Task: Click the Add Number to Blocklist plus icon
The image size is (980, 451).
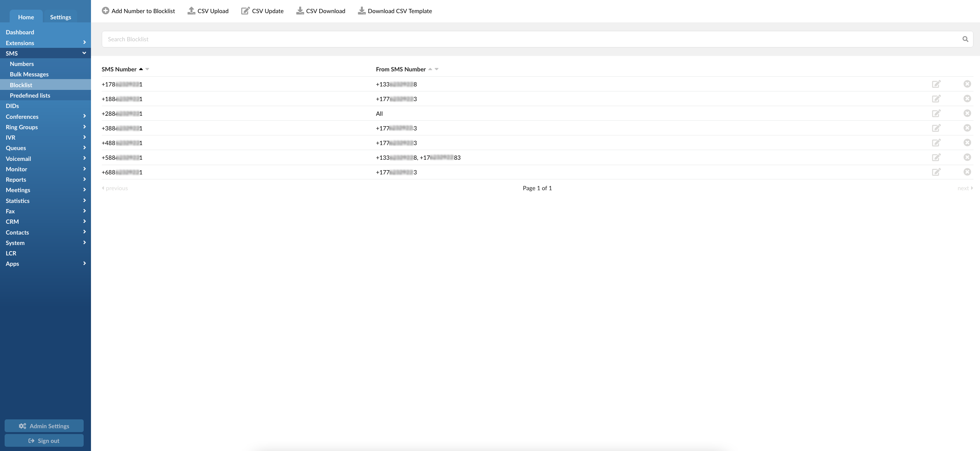Action: [105, 11]
